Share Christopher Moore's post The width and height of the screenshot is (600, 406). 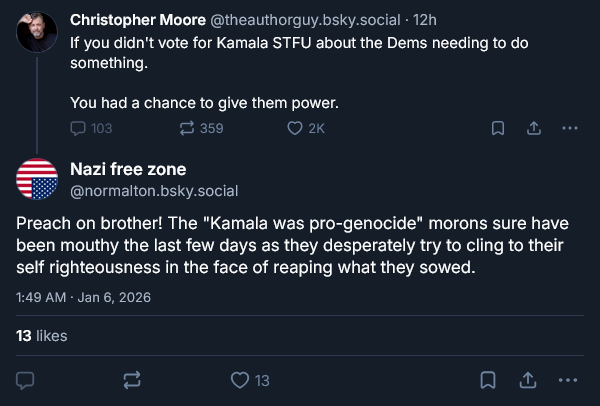pos(534,128)
